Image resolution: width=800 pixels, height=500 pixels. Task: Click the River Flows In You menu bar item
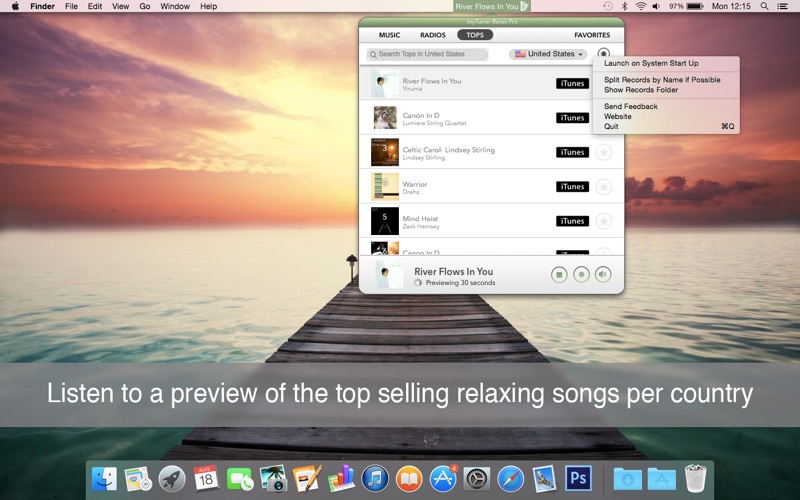[x=492, y=6]
